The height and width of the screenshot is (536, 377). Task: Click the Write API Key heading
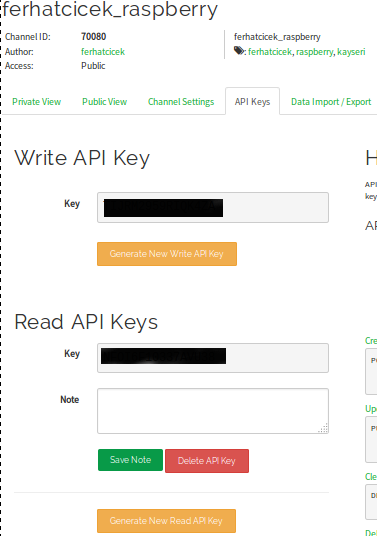(82, 158)
